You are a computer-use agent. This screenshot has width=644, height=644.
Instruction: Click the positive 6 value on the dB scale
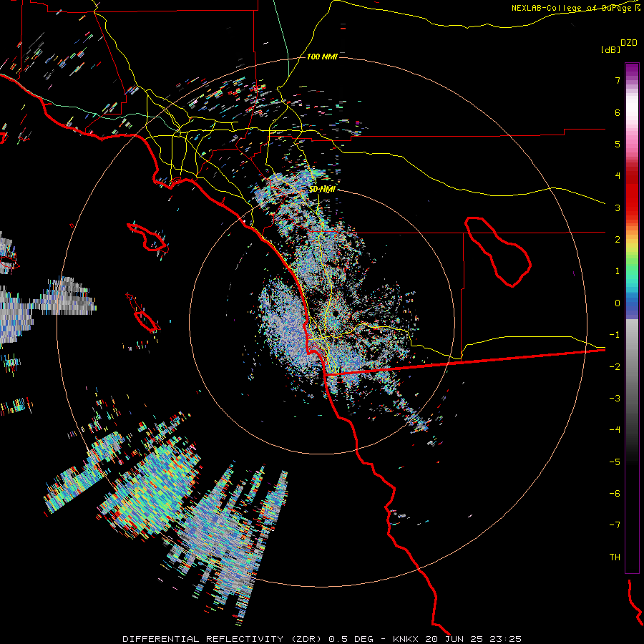(x=618, y=112)
